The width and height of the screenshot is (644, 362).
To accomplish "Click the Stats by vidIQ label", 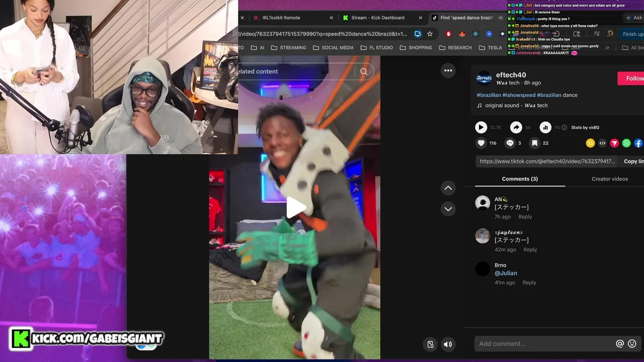I will 585,128.
